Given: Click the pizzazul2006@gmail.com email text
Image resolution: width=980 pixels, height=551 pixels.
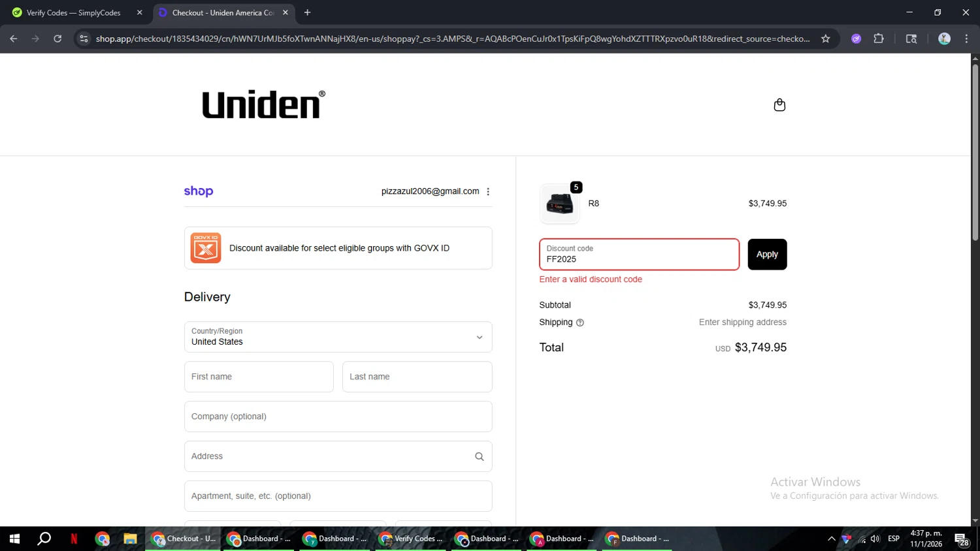Looking at the screenshot, I should pyautogui.click(x=430, y=191).
